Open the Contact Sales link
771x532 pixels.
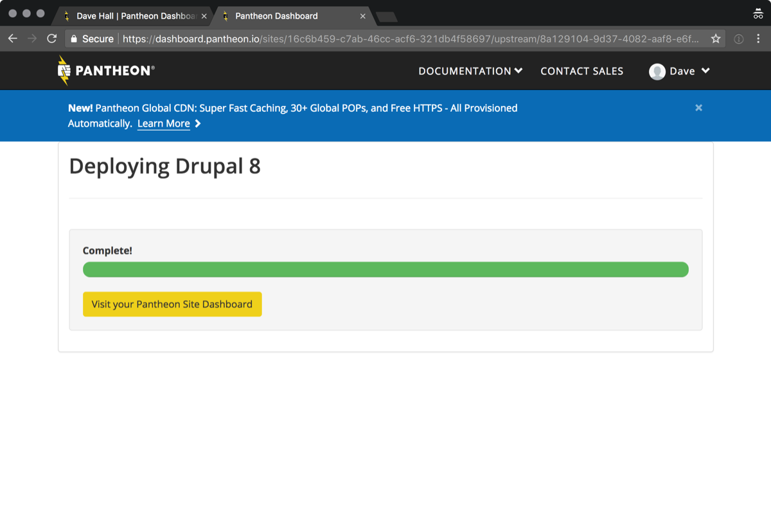(x=581, y=71)
